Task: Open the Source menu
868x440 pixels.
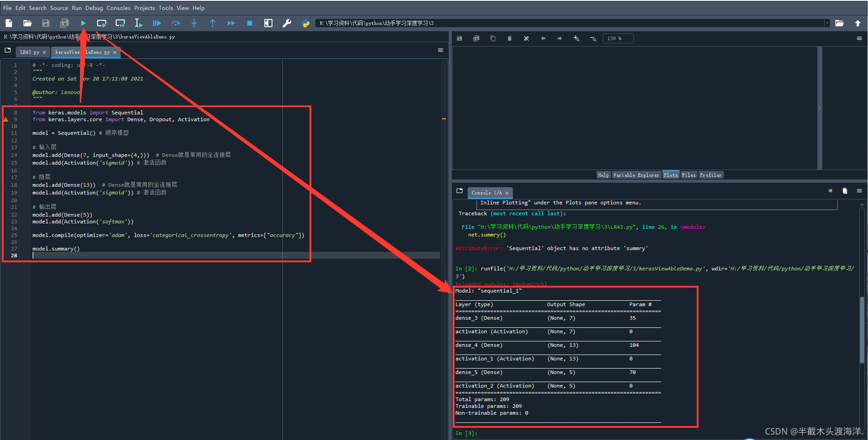Action: [59, 8]
